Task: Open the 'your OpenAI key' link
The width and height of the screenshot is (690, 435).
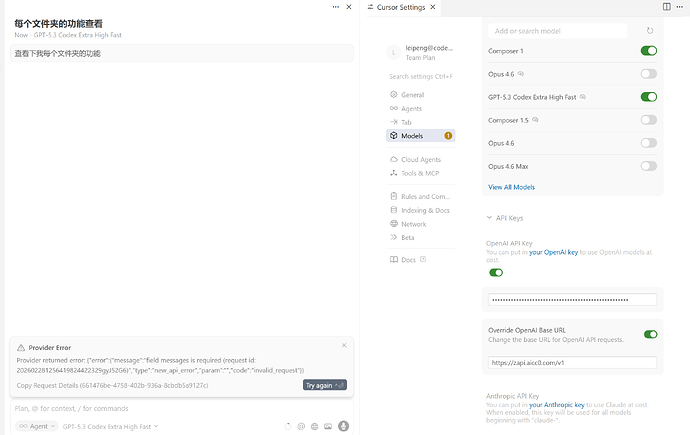Action: [553, 252]
